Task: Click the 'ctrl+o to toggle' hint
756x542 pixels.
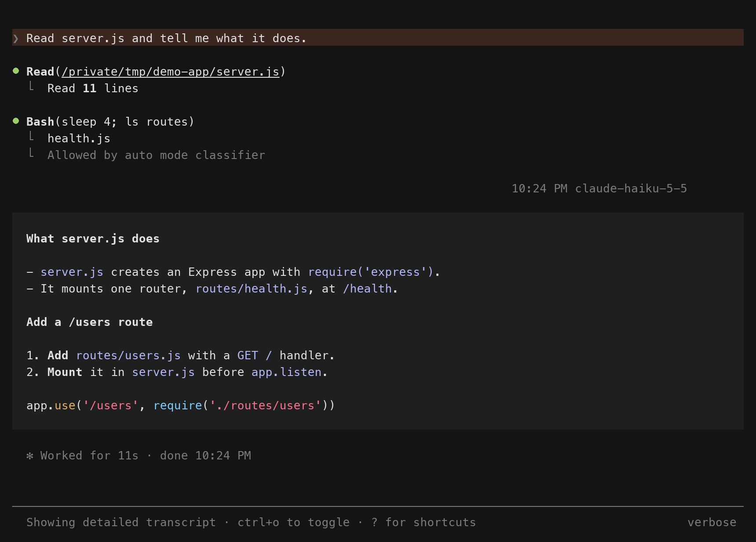Action: 294,522
